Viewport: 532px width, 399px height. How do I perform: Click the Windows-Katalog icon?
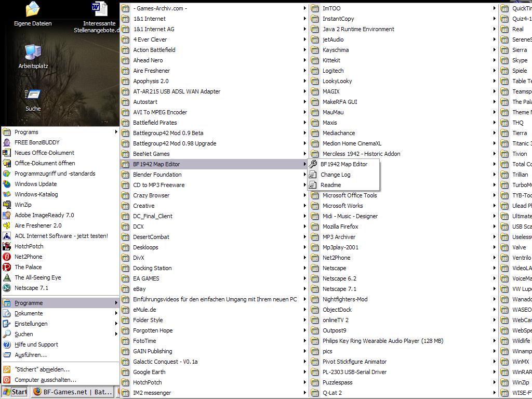point(7,194)
